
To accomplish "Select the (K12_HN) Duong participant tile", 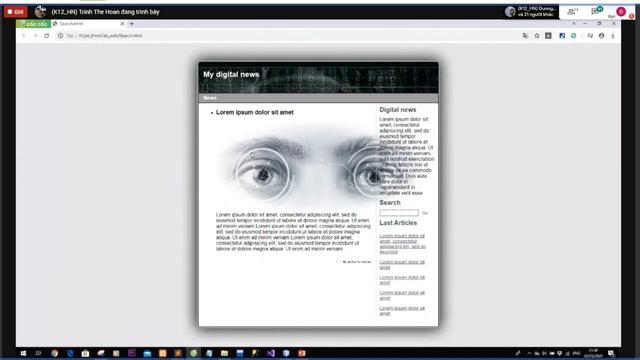I will tap(531, 11).
